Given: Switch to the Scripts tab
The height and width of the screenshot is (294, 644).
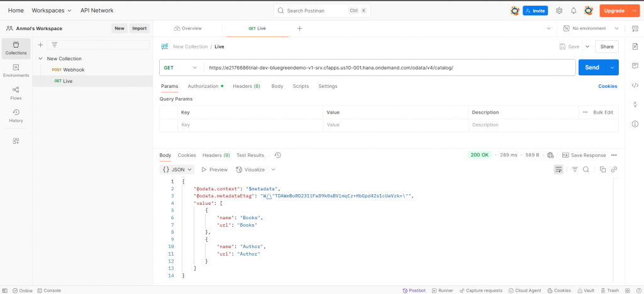Looking at the screenshot, I should point(301,86).
